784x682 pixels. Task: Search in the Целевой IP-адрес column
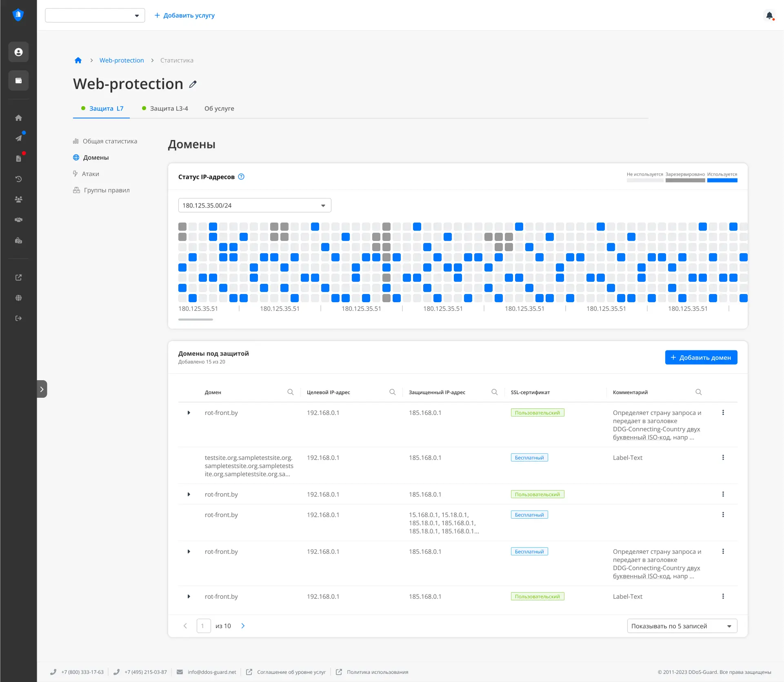[x=392, y=392]
